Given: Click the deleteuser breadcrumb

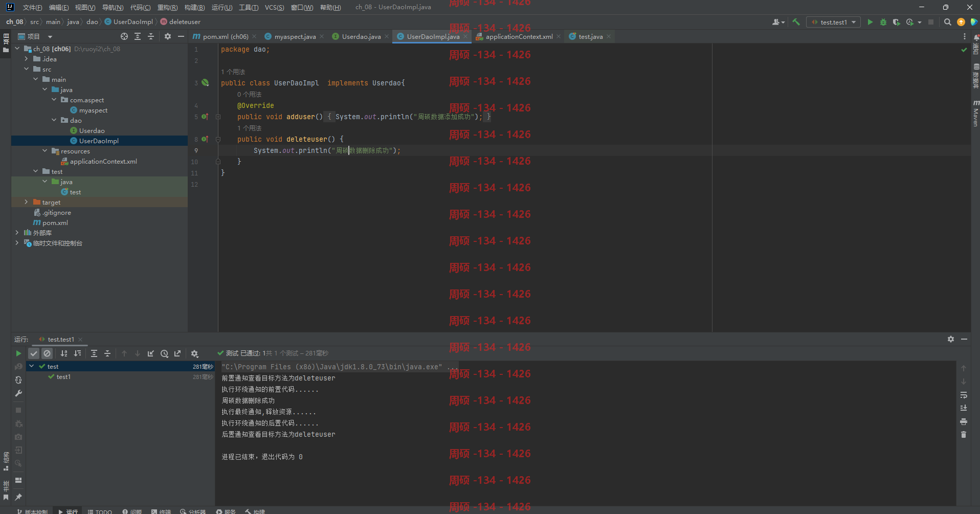Looking at the screenshot, I should coord(180,22).
